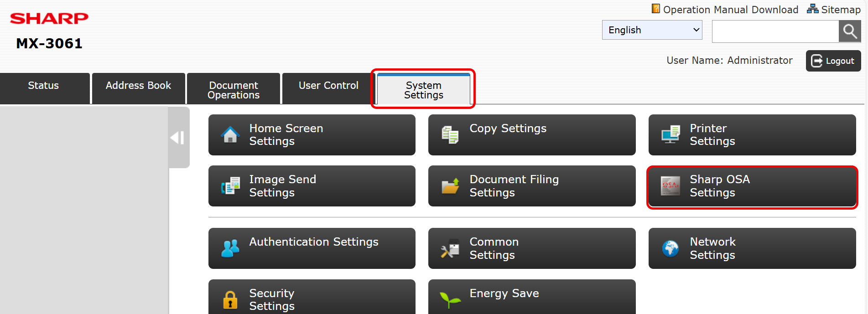Screen dimensions: 868x314
Task: Click the Document Filing folder icon
Action: click(x=450, y=186)
